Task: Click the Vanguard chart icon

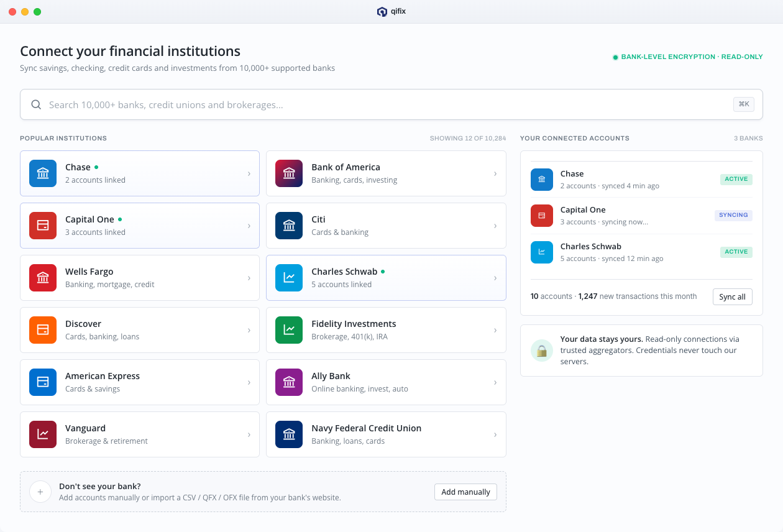Action: 43,434
